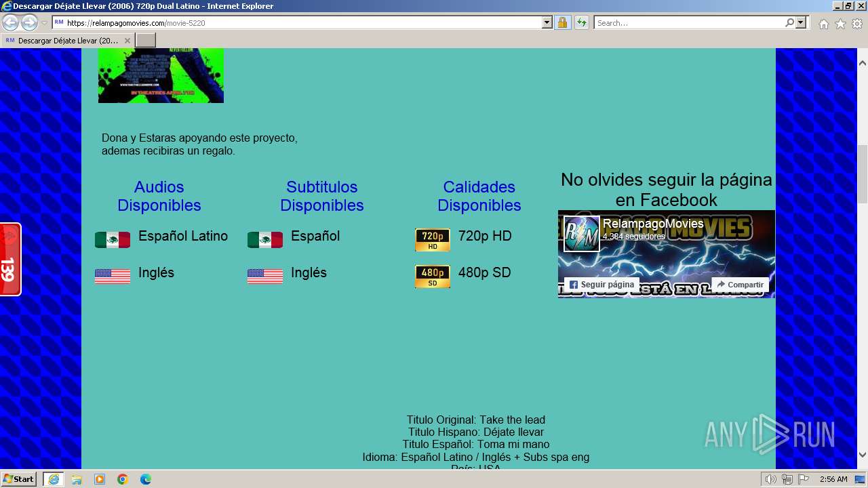Open Microsoft Edge from the taskbar
Image resolution: width=868 pixels, height=488 pixels.
[146, 479]
